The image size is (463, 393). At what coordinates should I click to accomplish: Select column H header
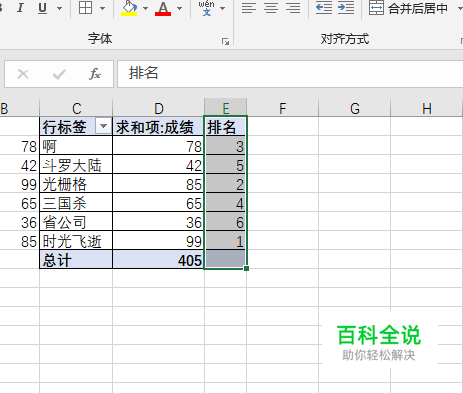[427, 108]
